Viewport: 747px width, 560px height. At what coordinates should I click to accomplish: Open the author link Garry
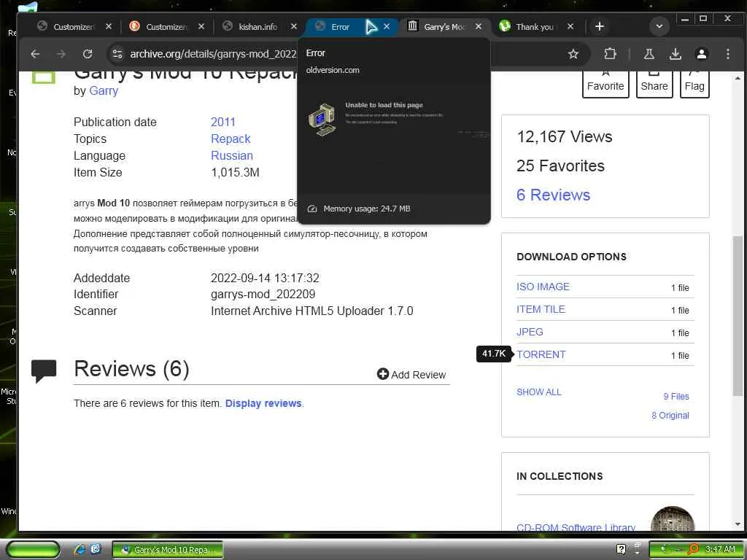coord(104,90)
